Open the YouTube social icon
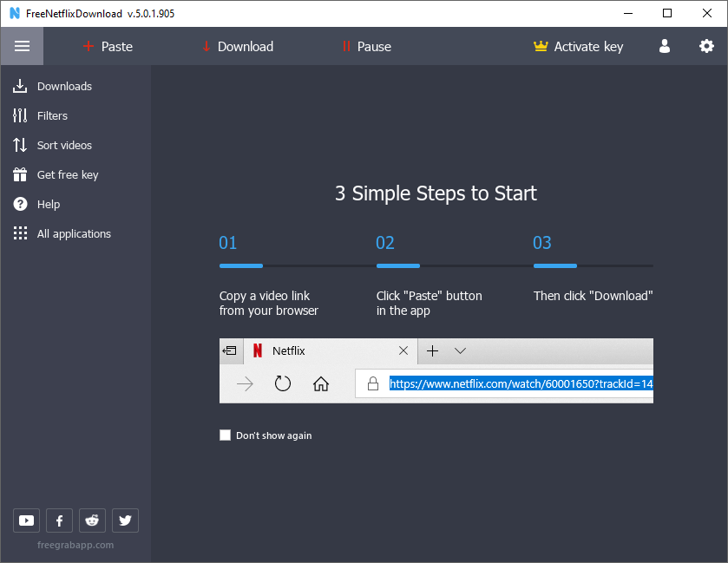This screenshot has width=728, height=563. (26, 520)
